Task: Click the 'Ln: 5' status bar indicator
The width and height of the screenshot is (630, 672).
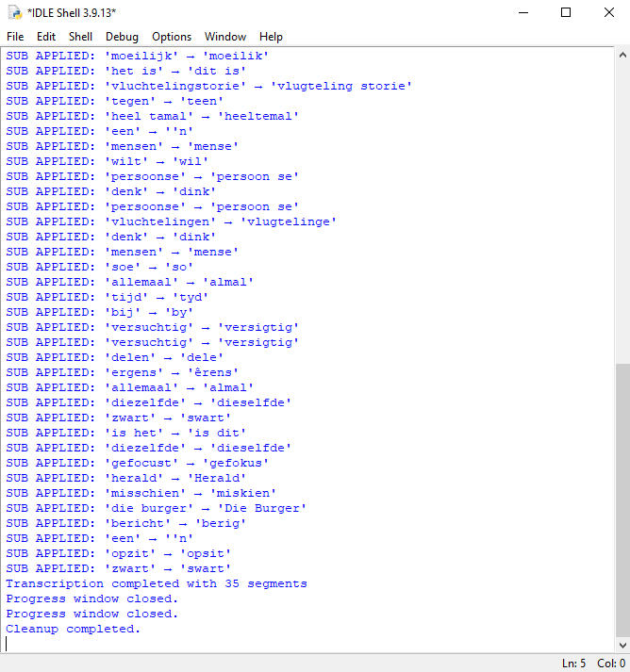Action: [573, 664]
